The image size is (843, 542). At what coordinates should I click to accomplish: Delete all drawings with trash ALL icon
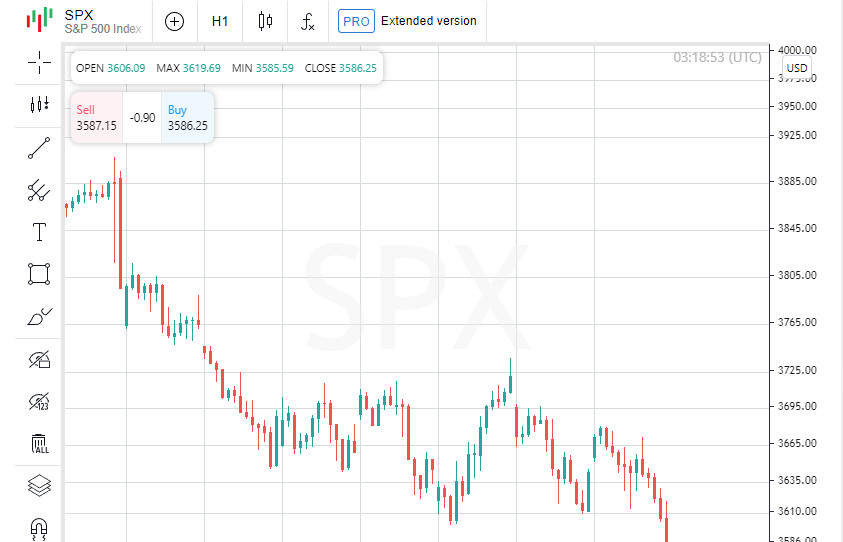point(39,444)
